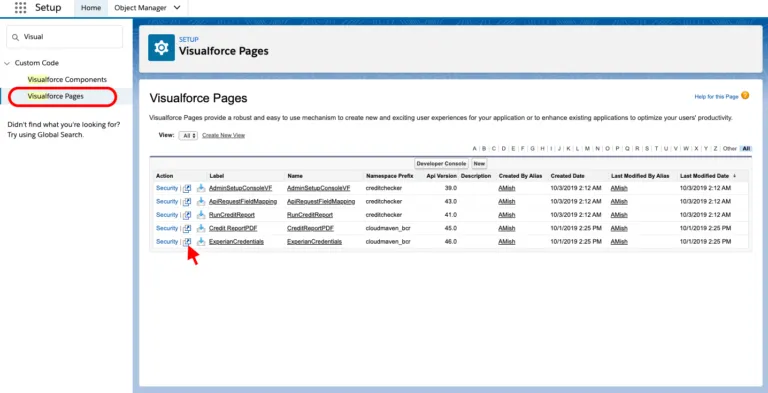Click Api Version 39.0 cell
This screenshot has width=768, height=393.
[451, 188]
